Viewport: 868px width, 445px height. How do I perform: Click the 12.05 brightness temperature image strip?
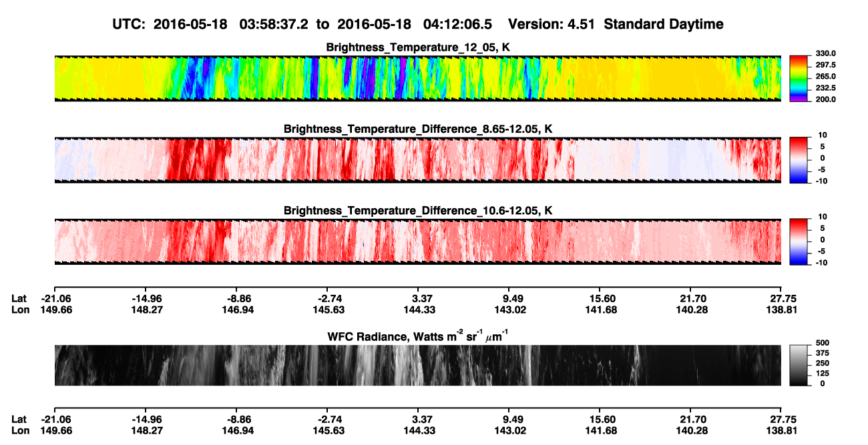pos(418,78)
